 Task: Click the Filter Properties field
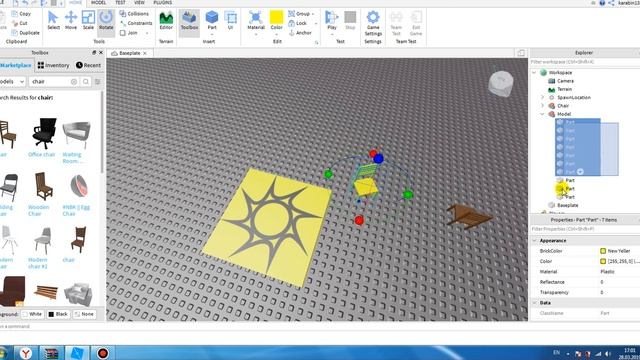[x=584, y=229]
